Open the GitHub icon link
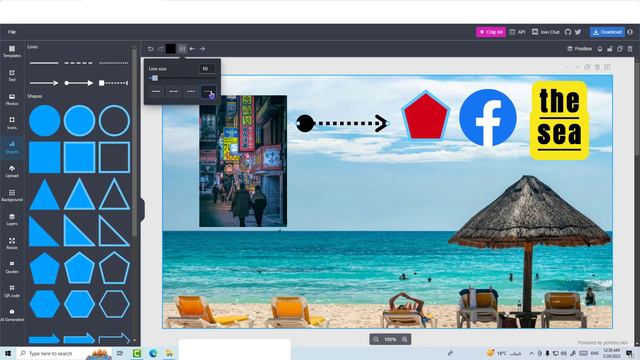The width and height of the screenshot is (640, 360). coord(568,32)
